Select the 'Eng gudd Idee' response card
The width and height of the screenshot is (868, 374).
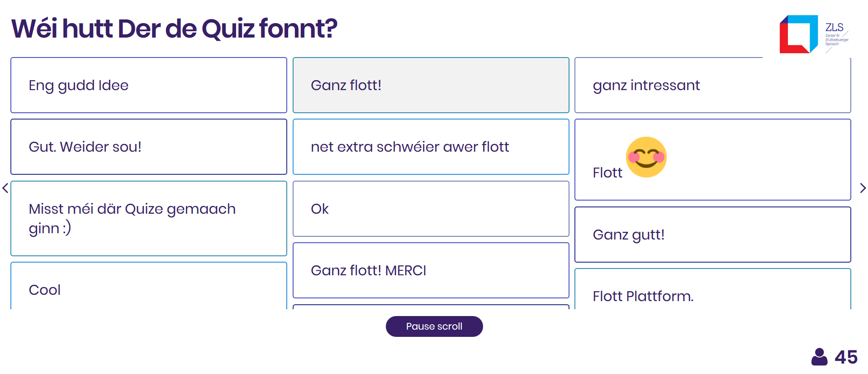(148, 85)
